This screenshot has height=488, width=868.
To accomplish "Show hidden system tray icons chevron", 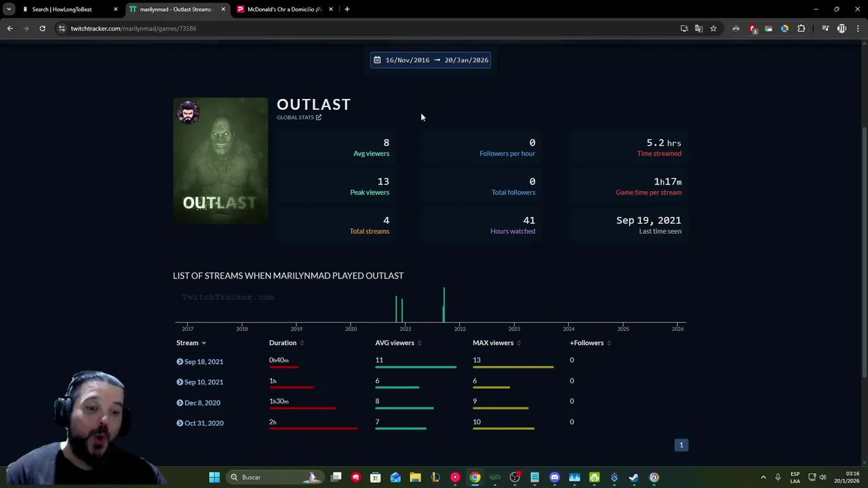I will click(763, 477).
